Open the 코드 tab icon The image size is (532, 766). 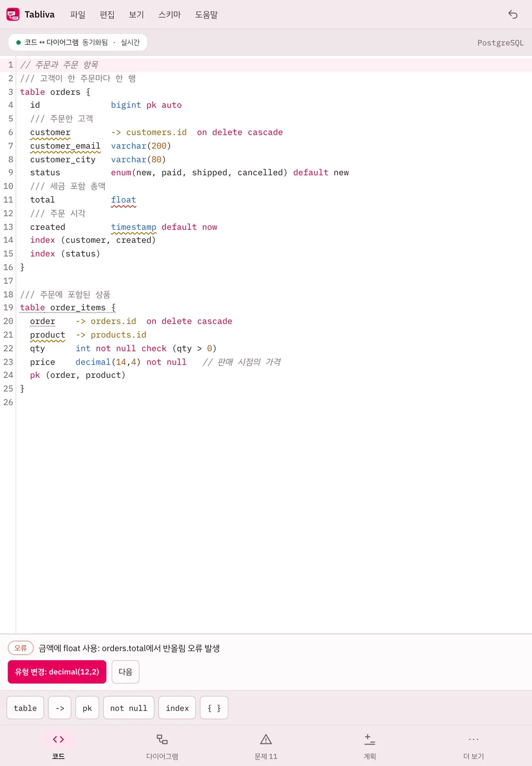pos(59,739)
